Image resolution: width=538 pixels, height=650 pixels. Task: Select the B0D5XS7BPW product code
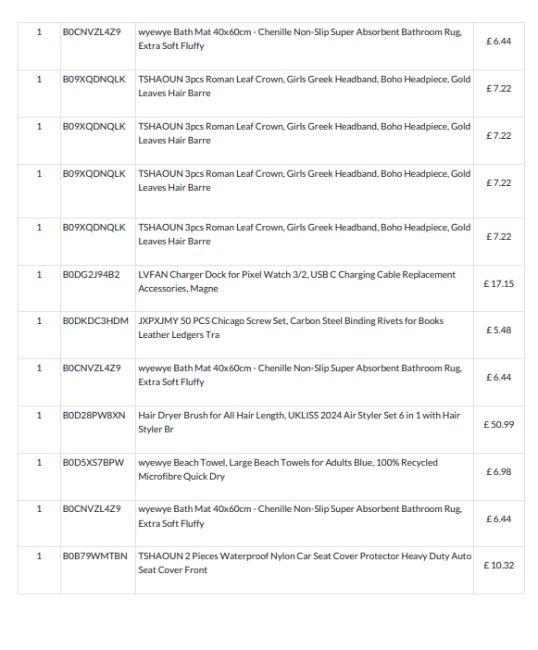tap(93, 463)
